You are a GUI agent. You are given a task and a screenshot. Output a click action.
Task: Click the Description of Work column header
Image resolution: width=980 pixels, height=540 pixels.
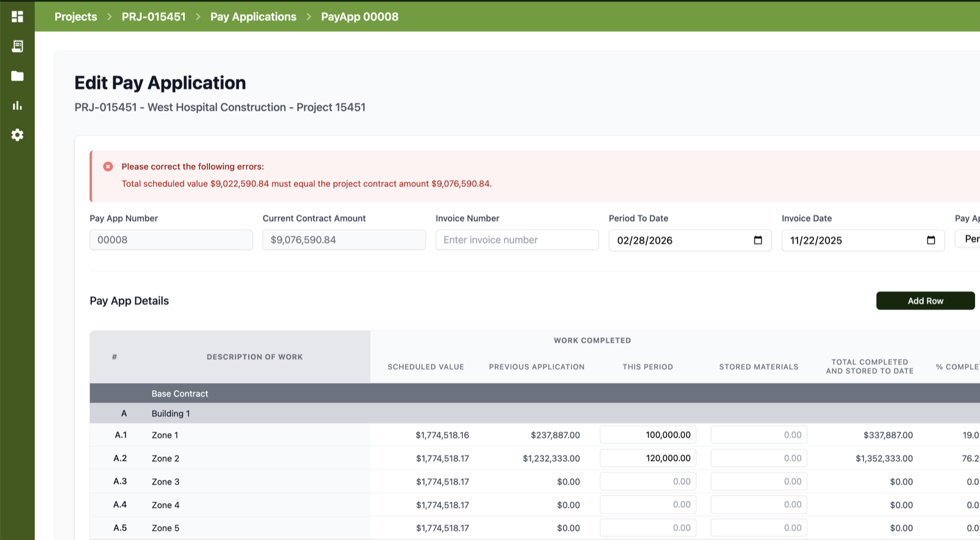click(x=255, y=357)
